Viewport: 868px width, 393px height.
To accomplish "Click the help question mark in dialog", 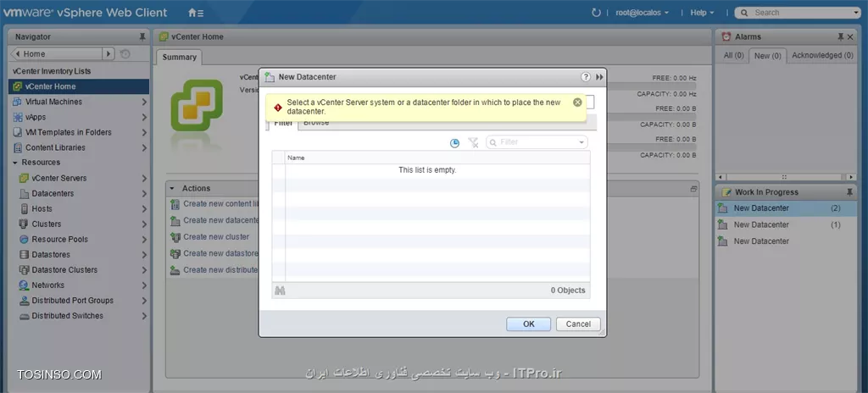I will pyautogui.click(x=586, y=77).
